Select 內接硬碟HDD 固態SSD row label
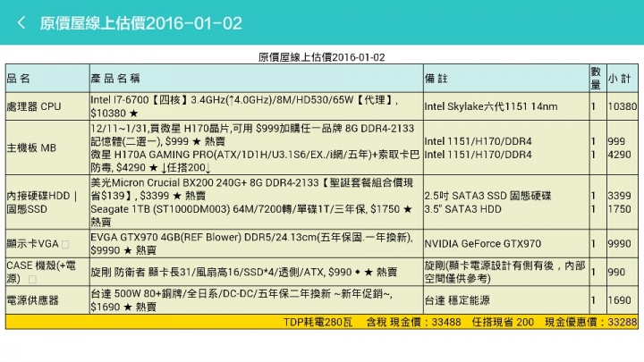The image size is (644, 362). [42, 202]
